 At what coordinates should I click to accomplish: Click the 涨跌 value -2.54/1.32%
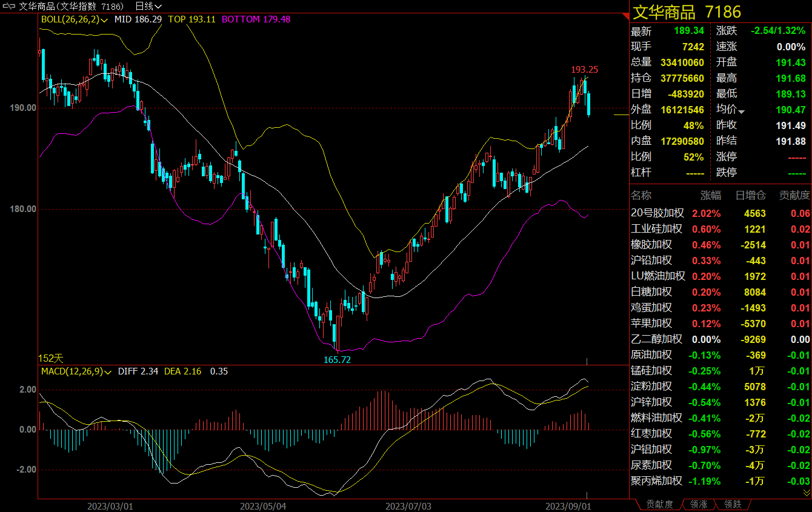coord(778,31)
